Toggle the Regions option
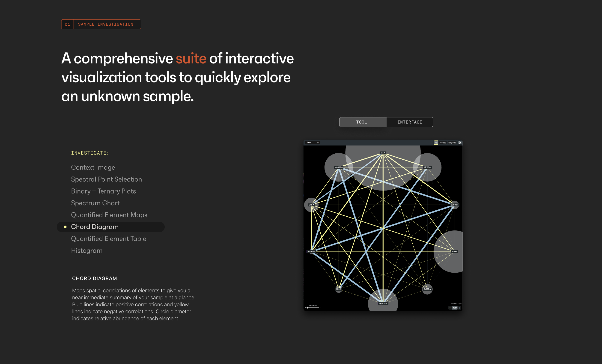The image size is (602, 364). click(x=452, y=143)
